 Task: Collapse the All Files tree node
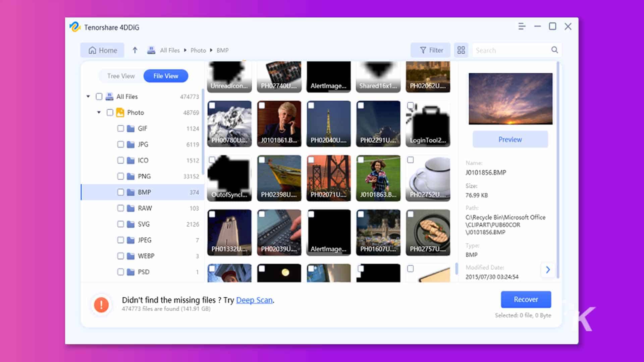coord(88,97)
